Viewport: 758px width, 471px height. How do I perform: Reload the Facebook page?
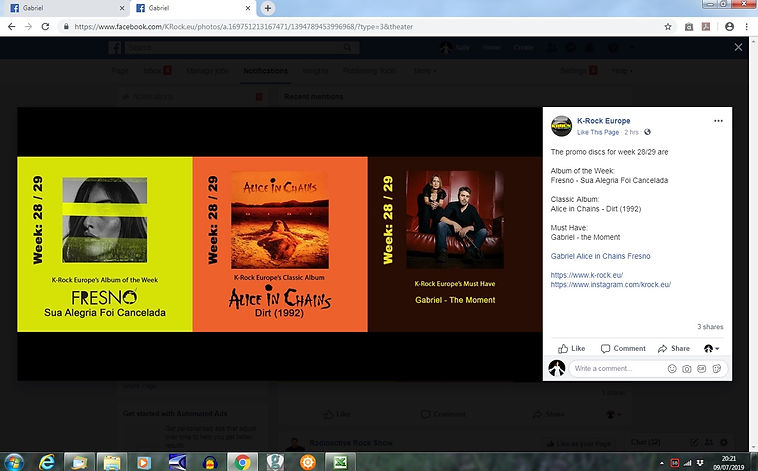pos(45,27)
